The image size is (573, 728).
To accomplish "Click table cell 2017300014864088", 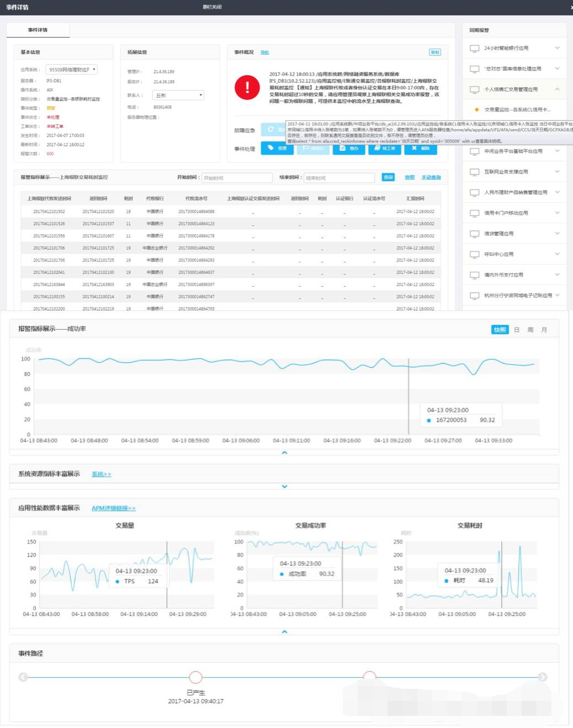I will 197,212.
